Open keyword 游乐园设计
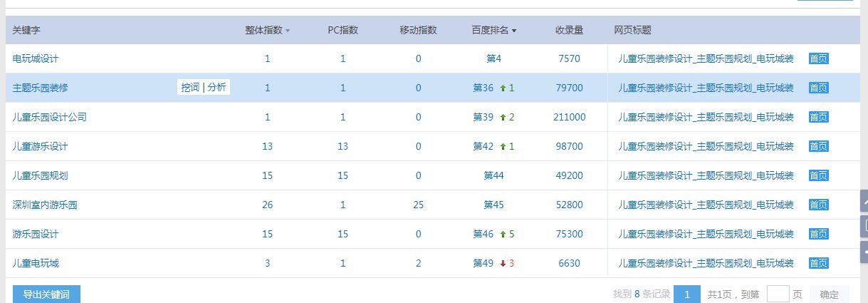This screenshot has height=303, width=868. coord(36,234)
